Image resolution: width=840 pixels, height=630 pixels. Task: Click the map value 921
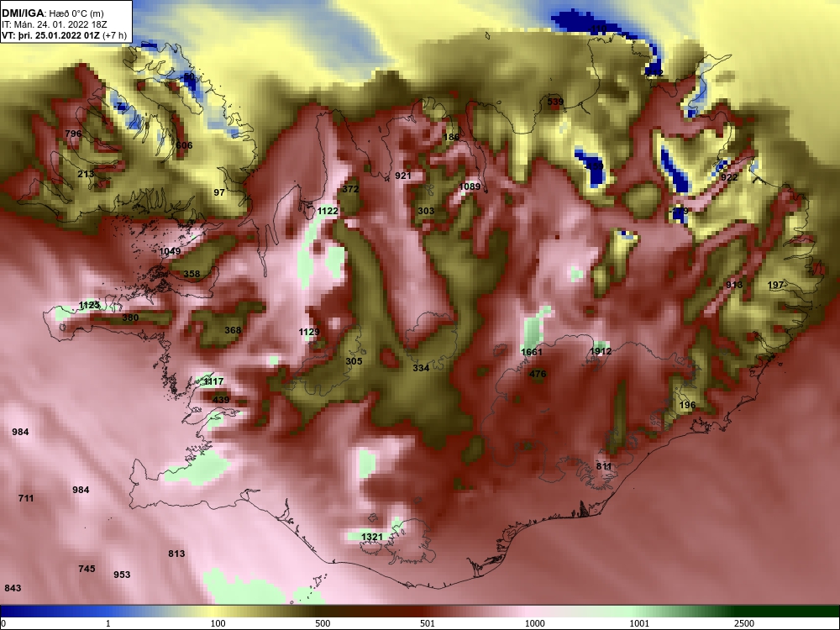click(403, 176)
